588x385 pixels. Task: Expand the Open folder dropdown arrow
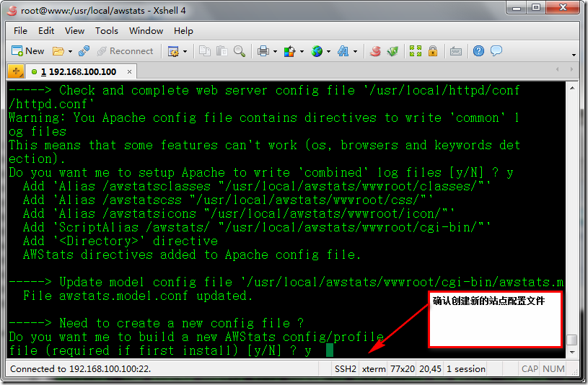coord(70,51)
